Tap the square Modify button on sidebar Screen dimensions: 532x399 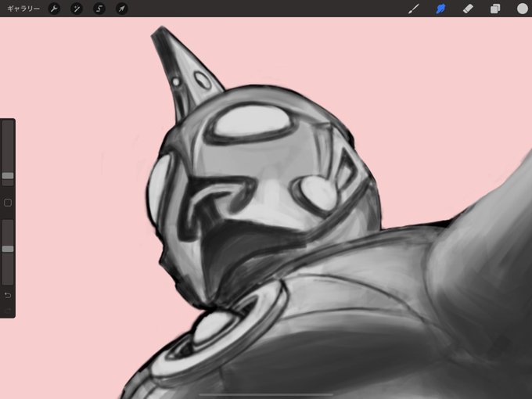tap(8, 203)
